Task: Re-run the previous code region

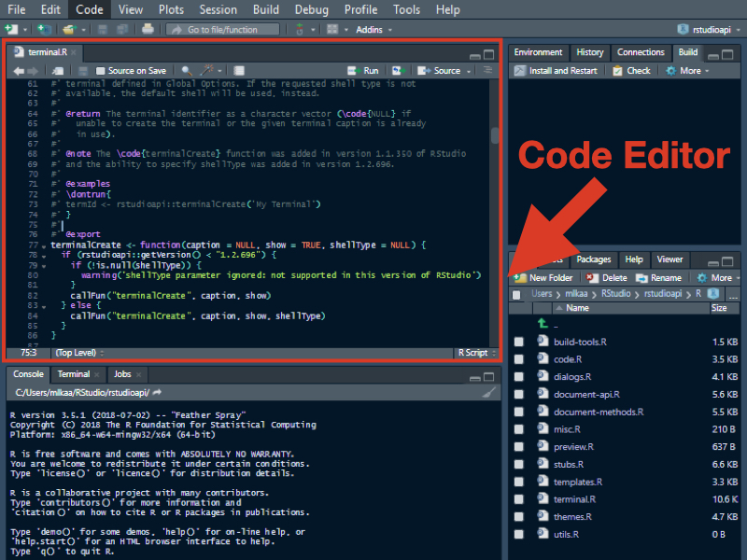Action: (x=398, y=71)
